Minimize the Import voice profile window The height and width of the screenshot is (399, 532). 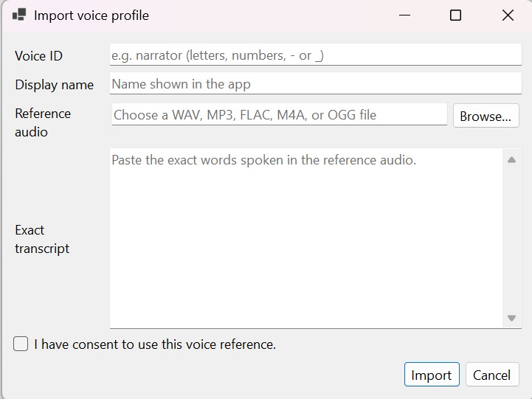pyautogui.click(x=404, y=15)
